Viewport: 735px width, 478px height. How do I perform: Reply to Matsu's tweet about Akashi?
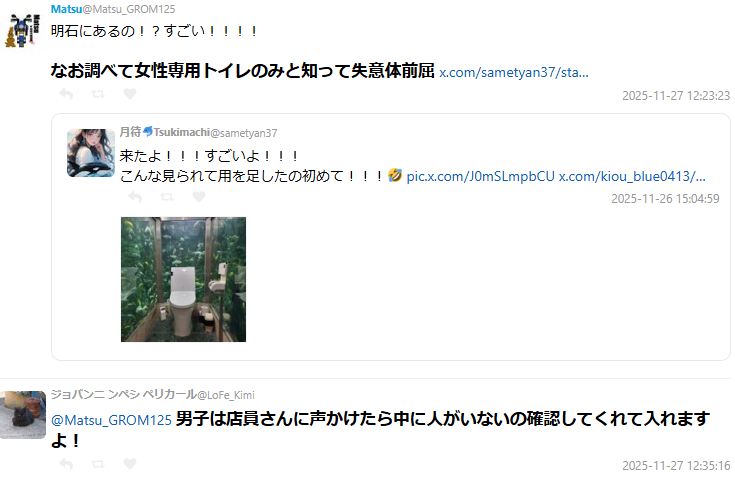[66, 94]
